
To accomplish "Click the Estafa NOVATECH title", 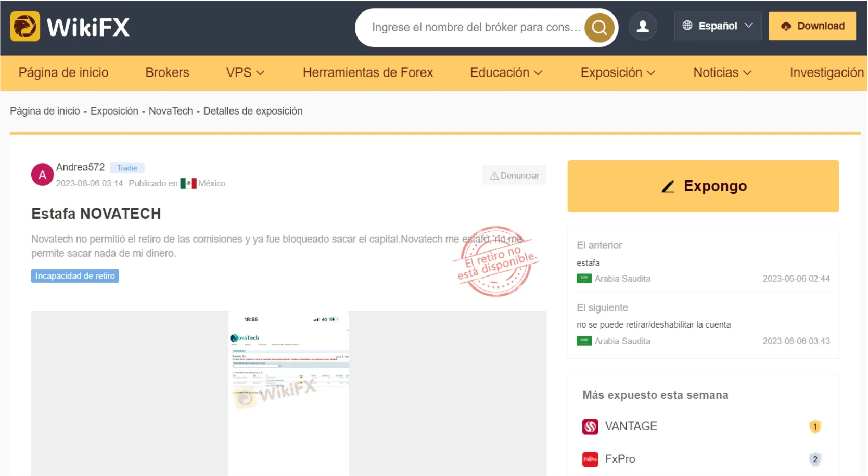I will point(96,214).
